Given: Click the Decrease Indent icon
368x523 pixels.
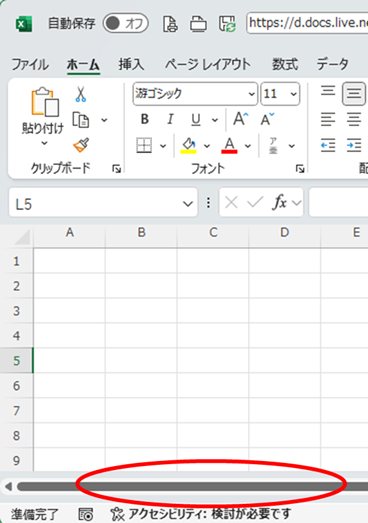Looking at the screenshot, I should tap(328, 145).
